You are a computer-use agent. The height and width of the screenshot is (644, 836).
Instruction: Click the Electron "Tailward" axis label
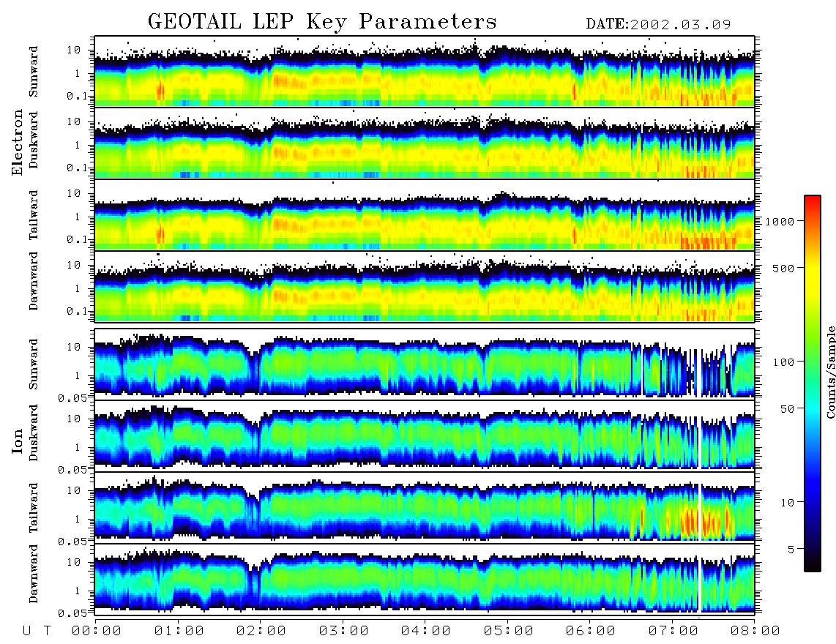(34, 215)
